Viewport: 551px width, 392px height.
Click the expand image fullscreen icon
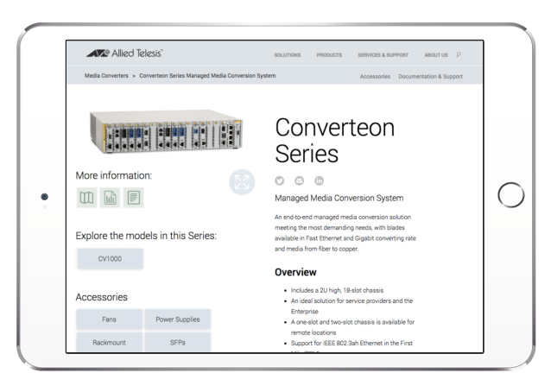[x=243, y=182]
